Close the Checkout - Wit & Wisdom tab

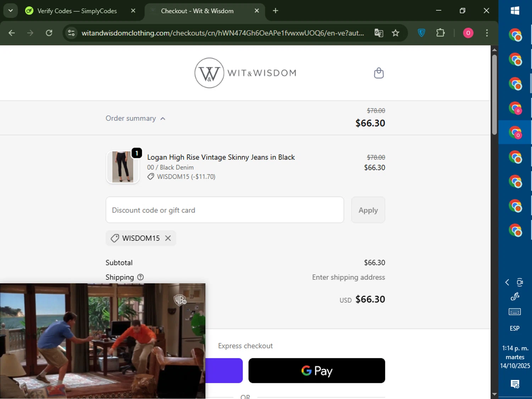257,11
